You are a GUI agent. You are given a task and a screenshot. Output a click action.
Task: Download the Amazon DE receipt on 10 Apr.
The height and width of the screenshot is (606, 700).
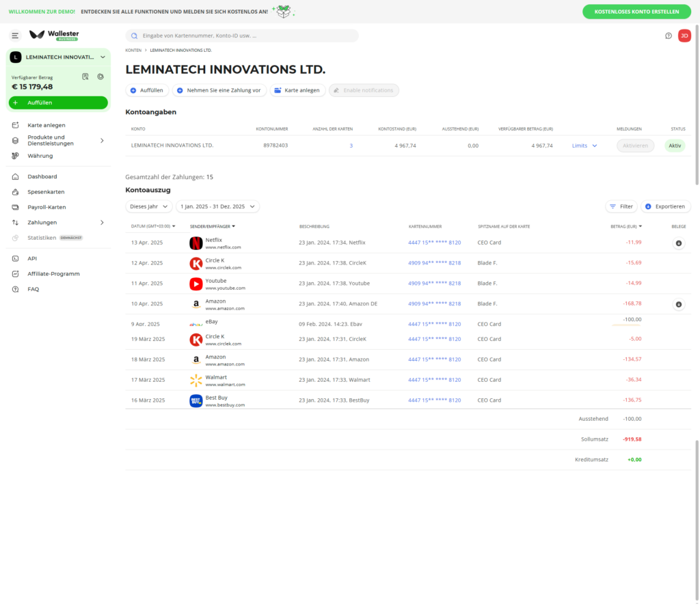678,305
